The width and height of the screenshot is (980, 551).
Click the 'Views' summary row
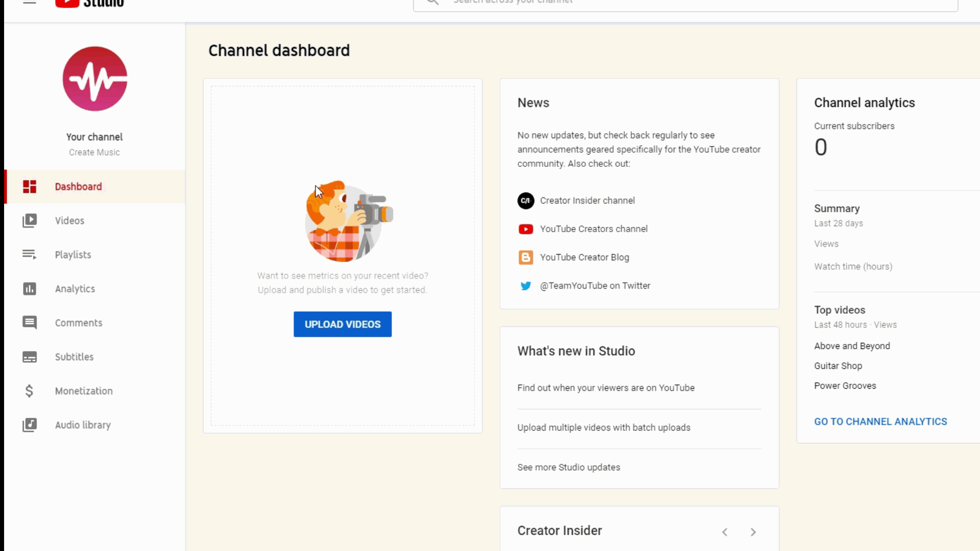click(826, 244)
